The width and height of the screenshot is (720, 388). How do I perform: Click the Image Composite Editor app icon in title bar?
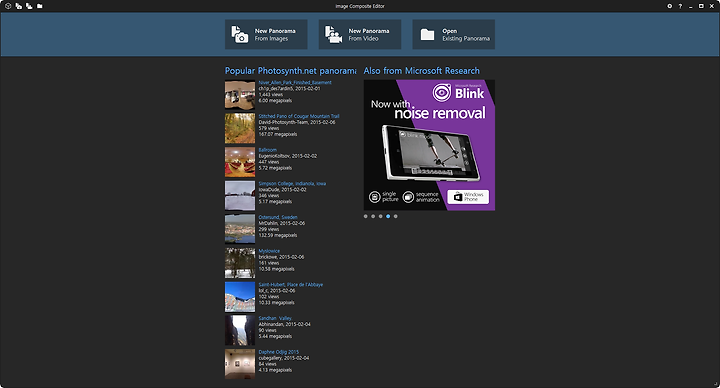7,6
